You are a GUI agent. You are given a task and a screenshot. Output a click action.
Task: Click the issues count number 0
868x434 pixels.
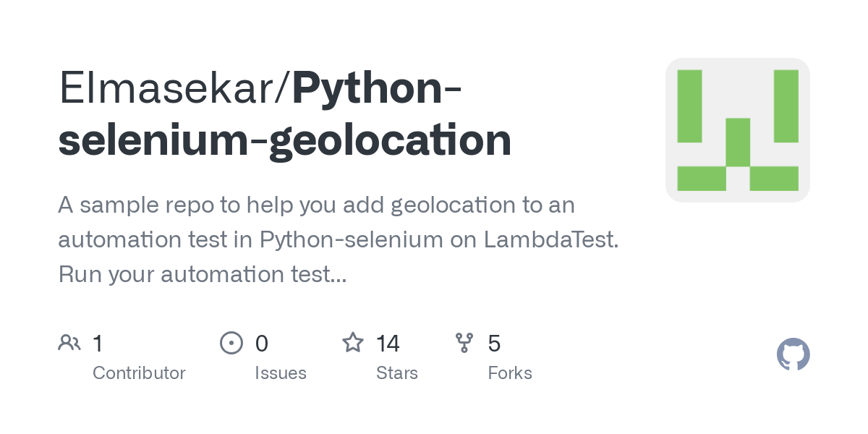point(262,343)
